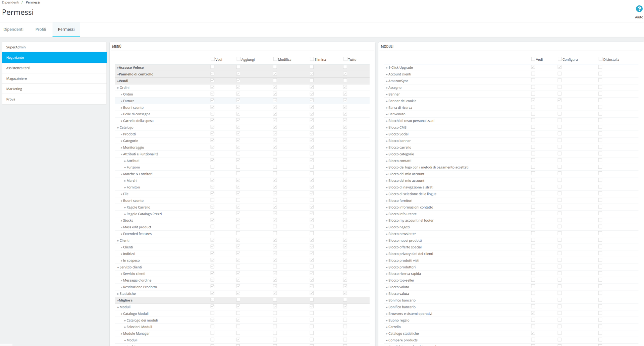Switch to the Dipendenti tab
This screenshot has height=346, width=644.
pos(13,30)
